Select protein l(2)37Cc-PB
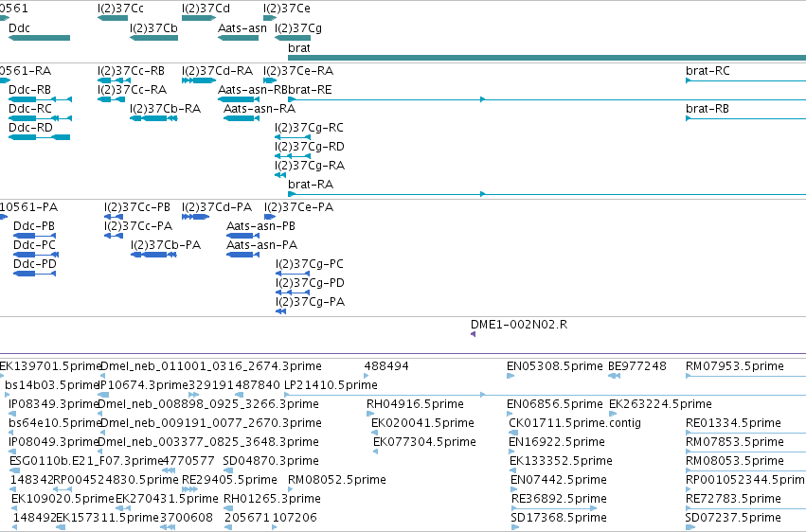Screen dimensions: 806x532 pos(114,217)
